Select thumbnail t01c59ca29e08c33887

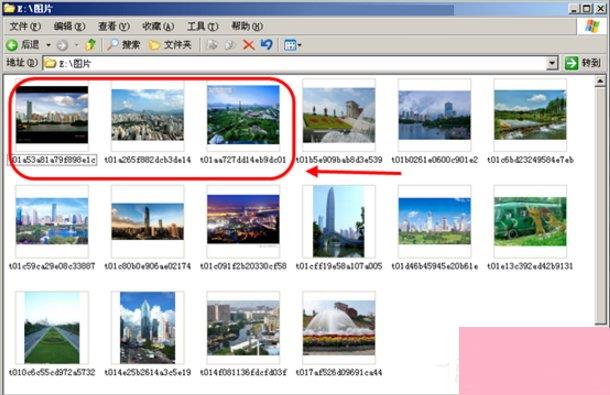[x=52, y=221]
